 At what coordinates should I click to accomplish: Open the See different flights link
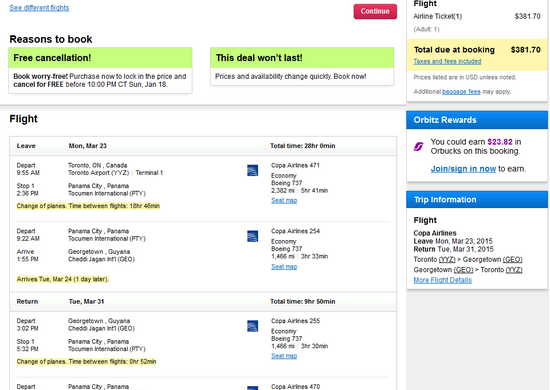point(39,8)
